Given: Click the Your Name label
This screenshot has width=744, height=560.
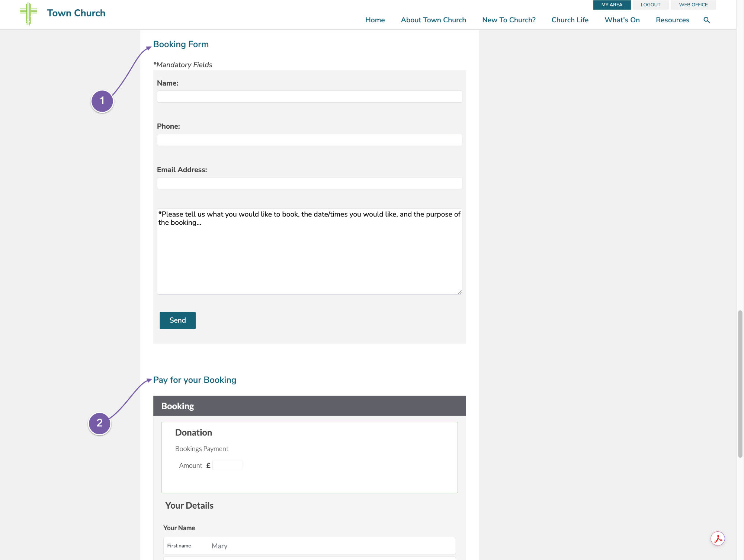Looking at the screenshot, I should tap(179, 528).
